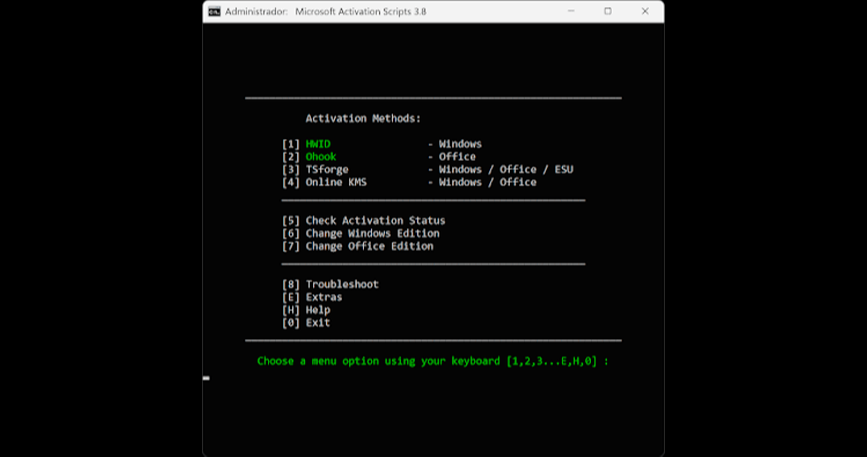Viewport: 867px width, 457px height.
Task: Click the '[0]' option number
Action: tap(291, 323)
